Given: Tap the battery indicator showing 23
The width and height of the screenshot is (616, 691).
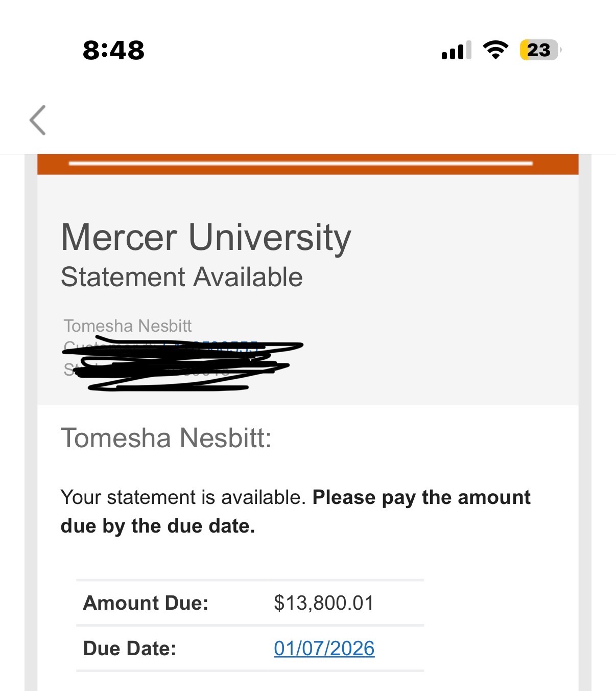Looking at the screenshot, I should click(x=539, y=50).
